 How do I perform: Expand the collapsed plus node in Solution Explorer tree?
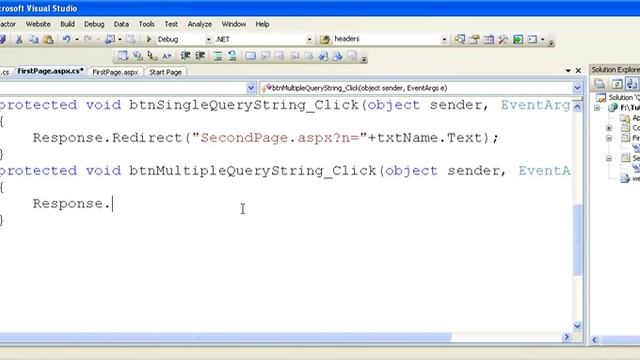(x=609, y=128)
